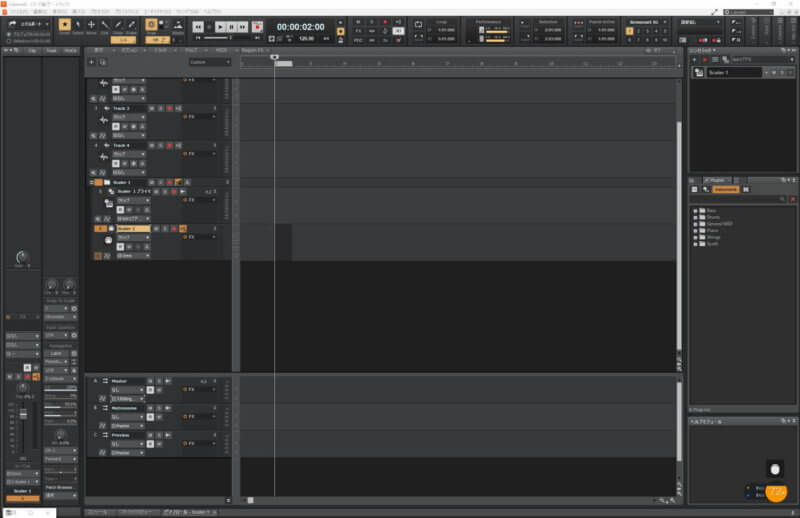This screenshot has height=518, width=800.
Task: Select the Metronome bus
Action: [124, 408]
